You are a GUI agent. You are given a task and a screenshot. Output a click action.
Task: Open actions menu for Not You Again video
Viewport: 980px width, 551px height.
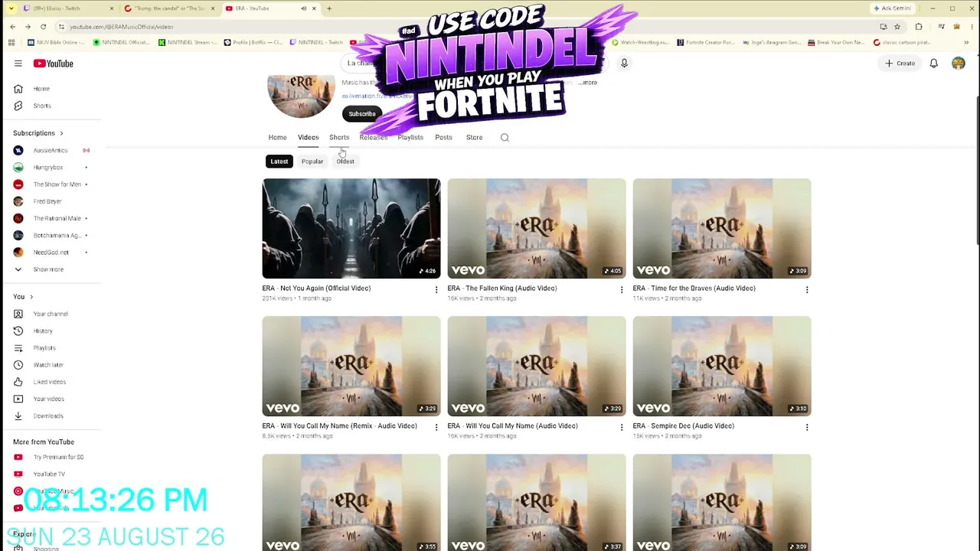[x=436, y=289]
